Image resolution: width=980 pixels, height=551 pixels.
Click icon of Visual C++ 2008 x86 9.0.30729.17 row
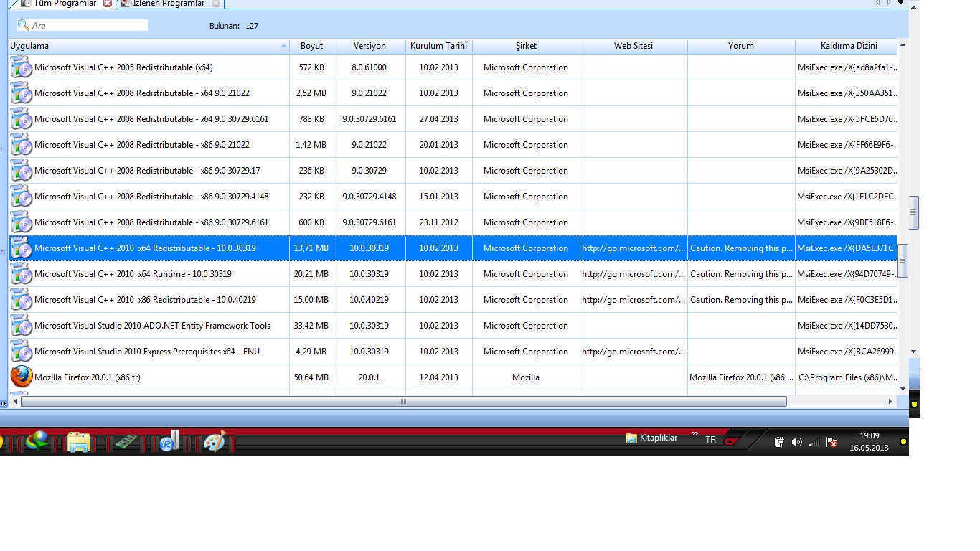coord(22,171)
